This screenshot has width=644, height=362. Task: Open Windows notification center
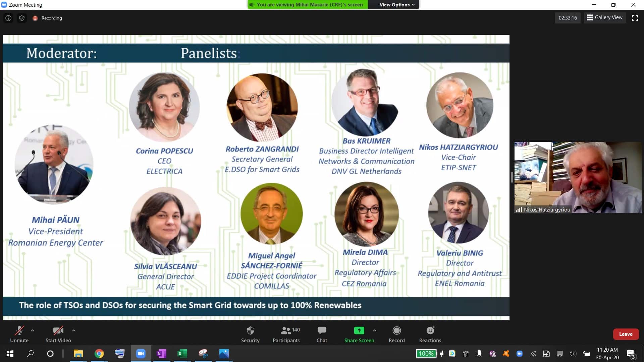pos(631,354)
